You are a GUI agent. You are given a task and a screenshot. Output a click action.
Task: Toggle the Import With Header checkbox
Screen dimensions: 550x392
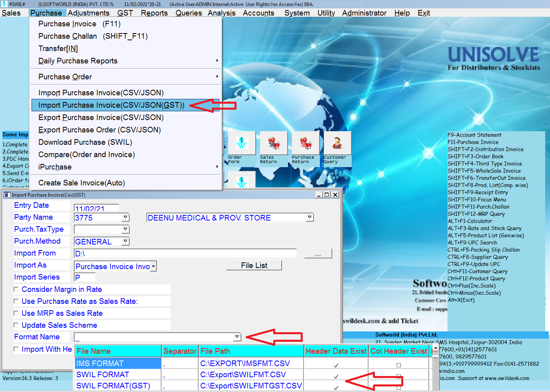tap(16, 349)
